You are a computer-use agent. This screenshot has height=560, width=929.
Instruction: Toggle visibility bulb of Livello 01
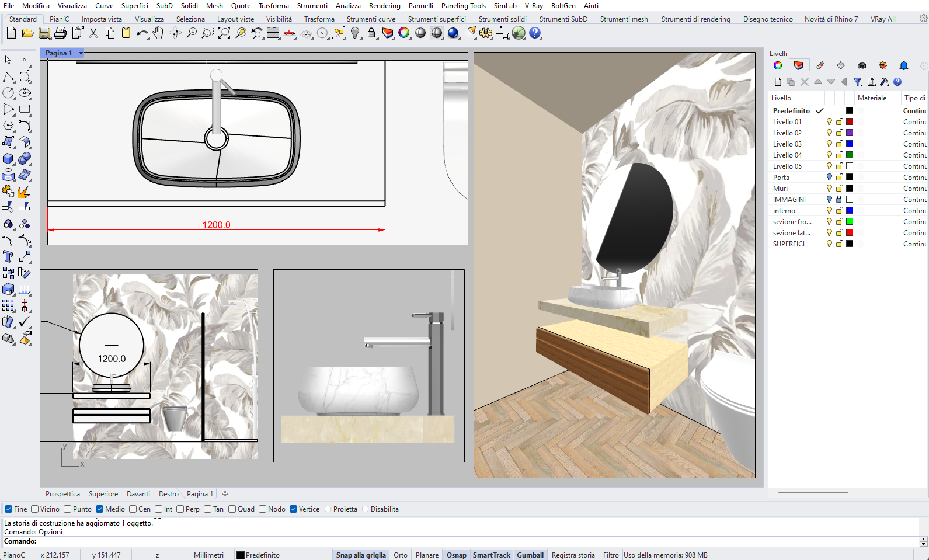[829, 122]
